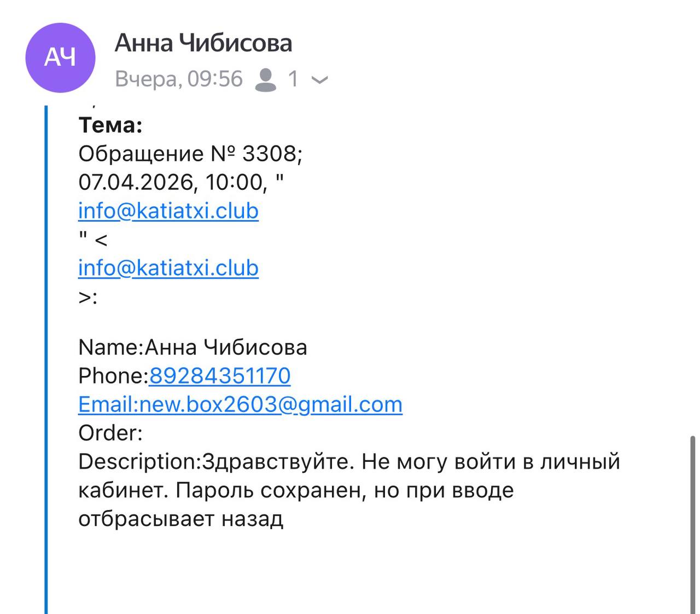This screenshot has width=700, height=614.
Task: Click the purple АЧ sender avatar
Action: pos(60,57)
